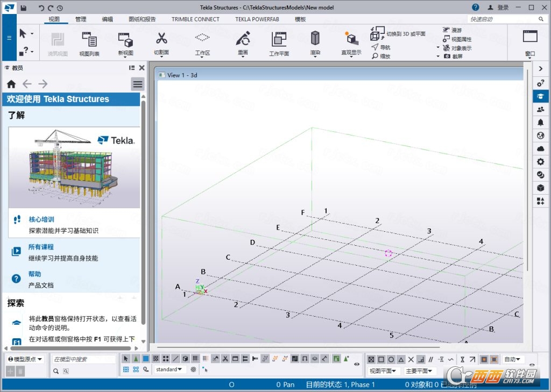
Task: Open 视图属性 view properties
Action: click(457, 39)
